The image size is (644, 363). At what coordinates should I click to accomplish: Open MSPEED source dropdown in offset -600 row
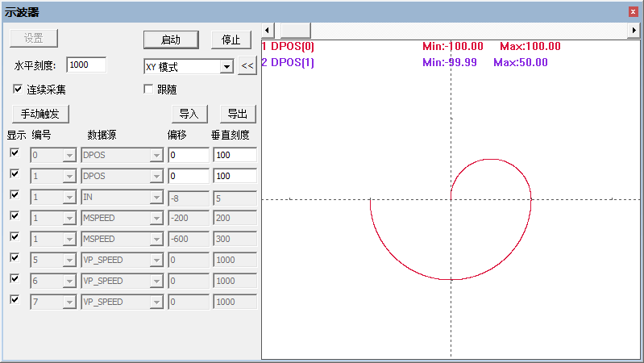tap(156, 240)
